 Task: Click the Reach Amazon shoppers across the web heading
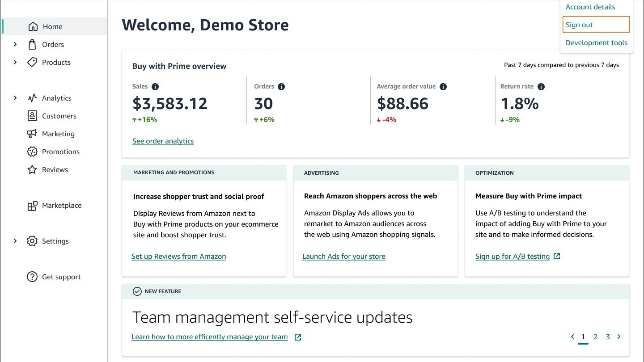[x=371, y=196]
